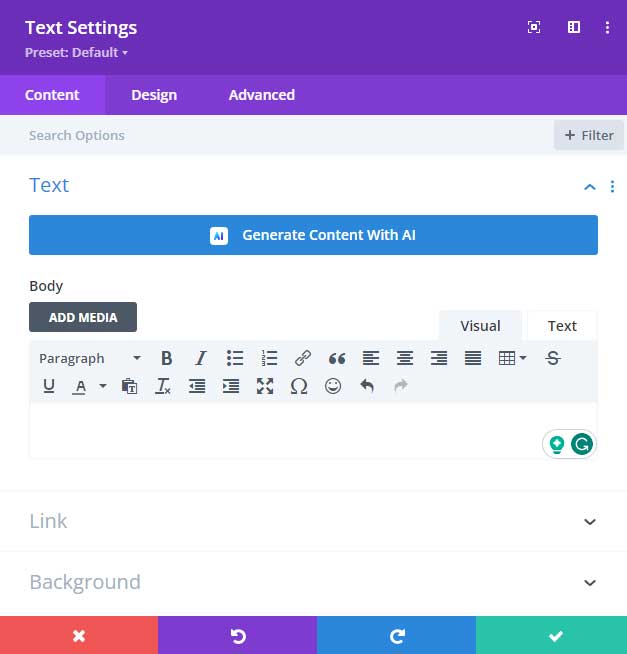627x654 pixels.
Task: Increase the paragraph indent
Action: tap(231, 386)
